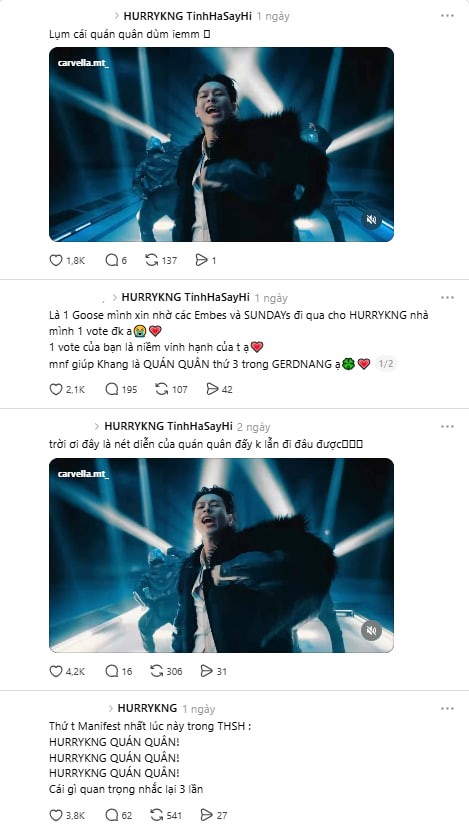
Task: Like the 'nét diễn của quán quân' post
Action: tap(56, 671)
